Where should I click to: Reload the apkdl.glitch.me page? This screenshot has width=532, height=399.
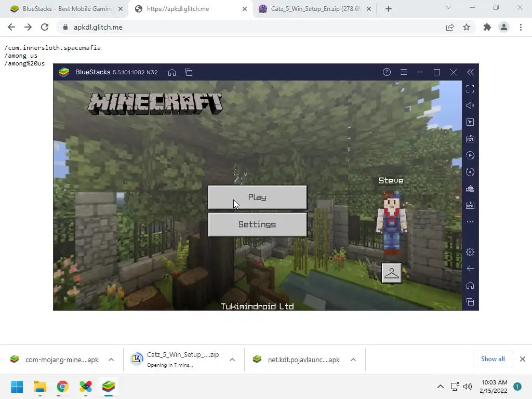coord(45,27)
